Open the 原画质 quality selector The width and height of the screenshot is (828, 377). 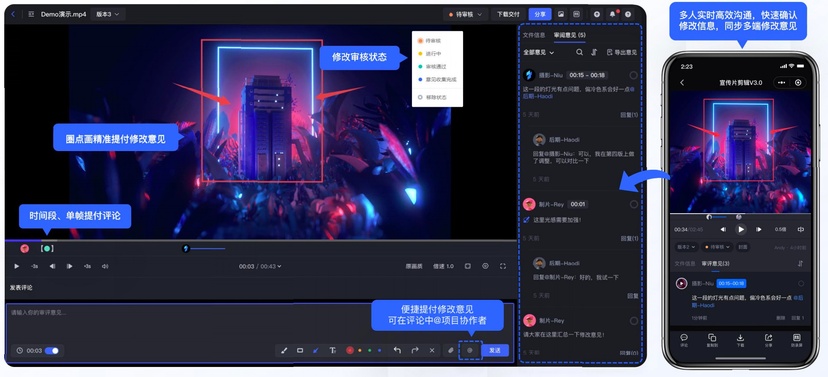413,267
